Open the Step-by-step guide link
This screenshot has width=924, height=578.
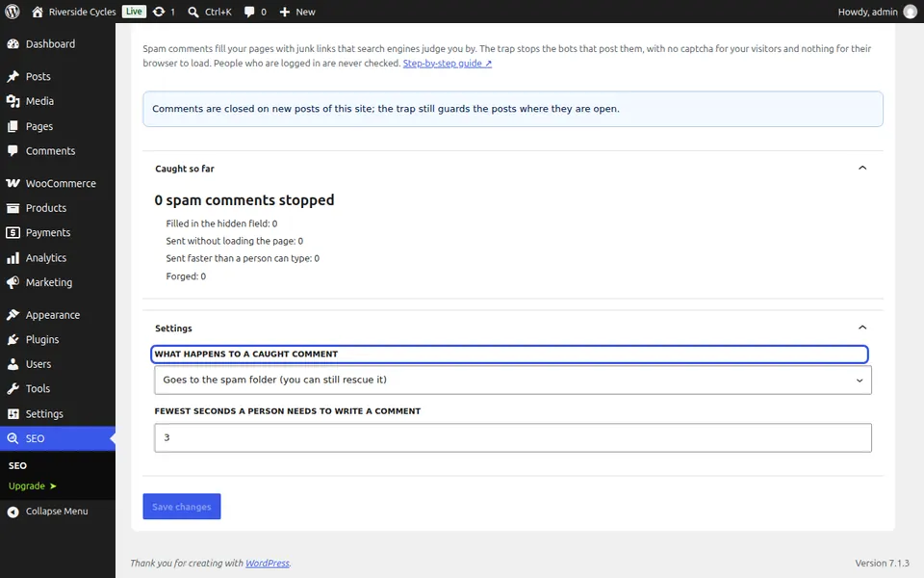point(448,64)
